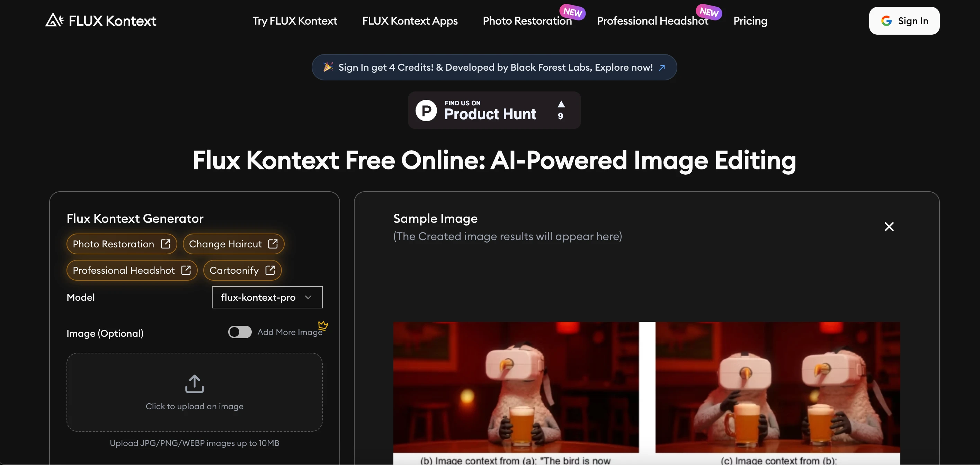
Task: Click the external link icon beside Change Haircut
Action: (273, 244)
